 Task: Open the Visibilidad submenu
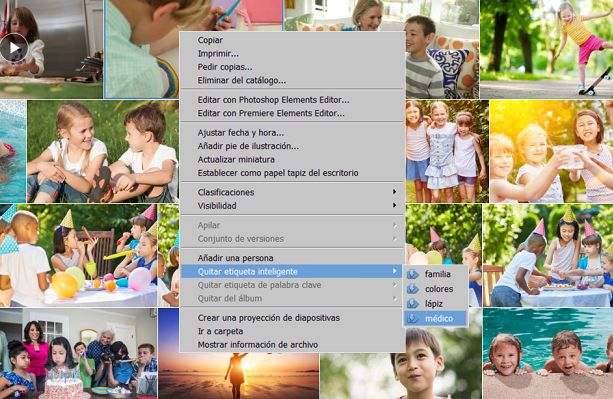tap(292, 206)
